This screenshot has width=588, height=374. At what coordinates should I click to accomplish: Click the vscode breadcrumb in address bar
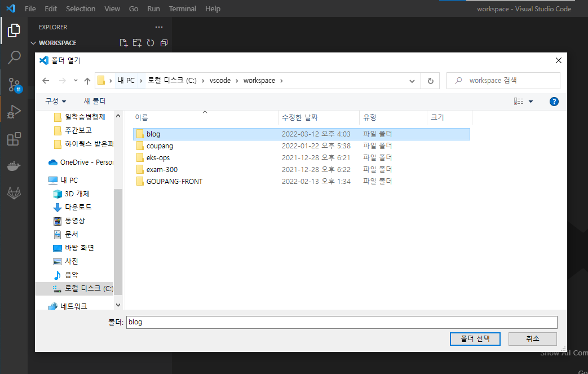point(220,81)
